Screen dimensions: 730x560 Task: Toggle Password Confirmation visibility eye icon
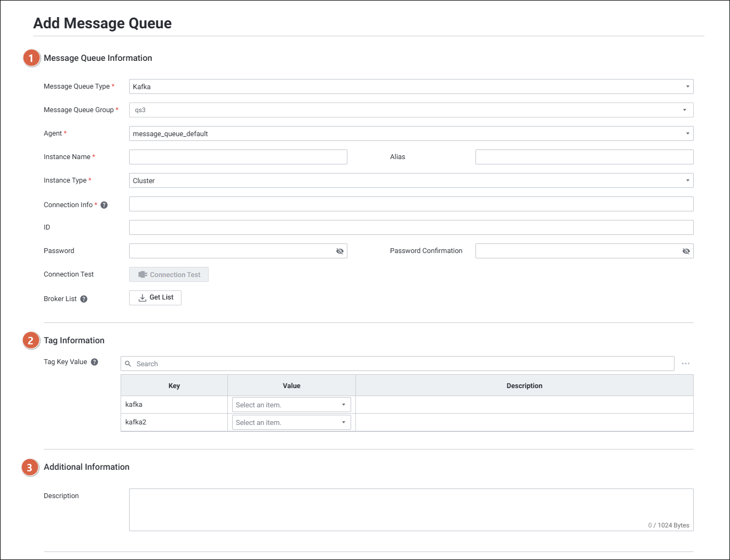point(686,251)
